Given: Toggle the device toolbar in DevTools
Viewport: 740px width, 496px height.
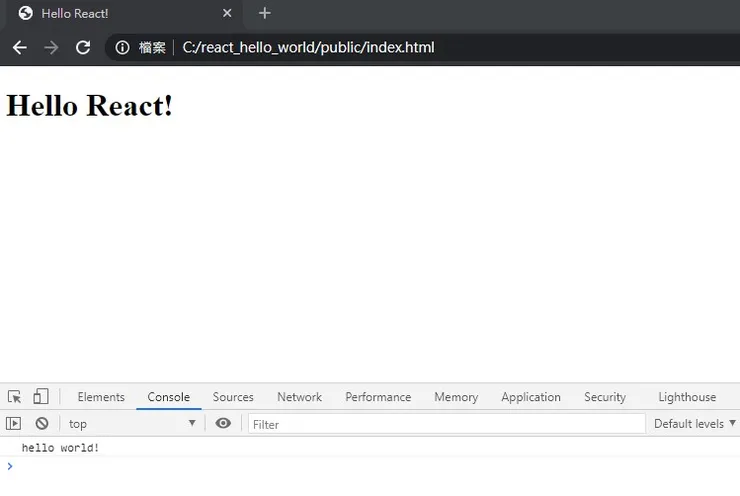Looking at the screenshot, I should tap(41, 396).
